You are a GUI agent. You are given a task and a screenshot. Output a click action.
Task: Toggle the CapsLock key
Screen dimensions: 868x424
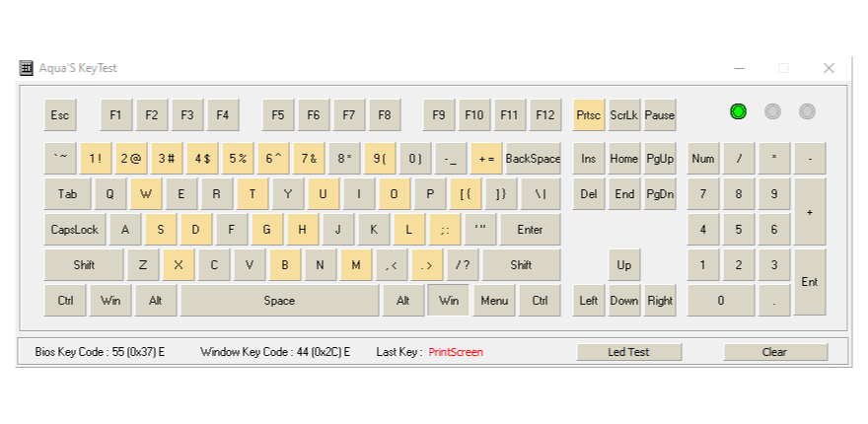click(75, 230)
